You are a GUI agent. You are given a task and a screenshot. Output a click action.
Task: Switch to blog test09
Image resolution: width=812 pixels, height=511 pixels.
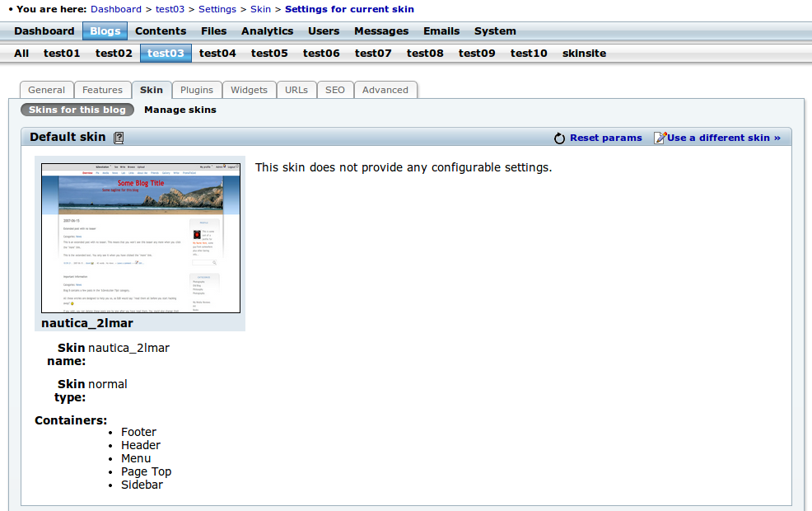click(x=477, y=54)
